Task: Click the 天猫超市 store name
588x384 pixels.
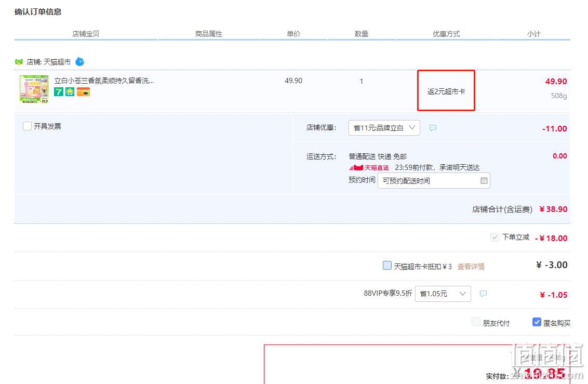Action: tap(57, 62)
